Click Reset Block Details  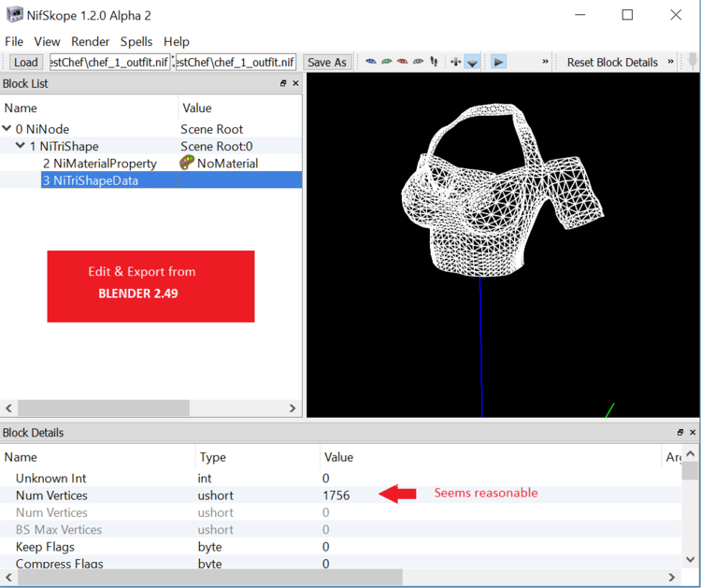[612, 62]
